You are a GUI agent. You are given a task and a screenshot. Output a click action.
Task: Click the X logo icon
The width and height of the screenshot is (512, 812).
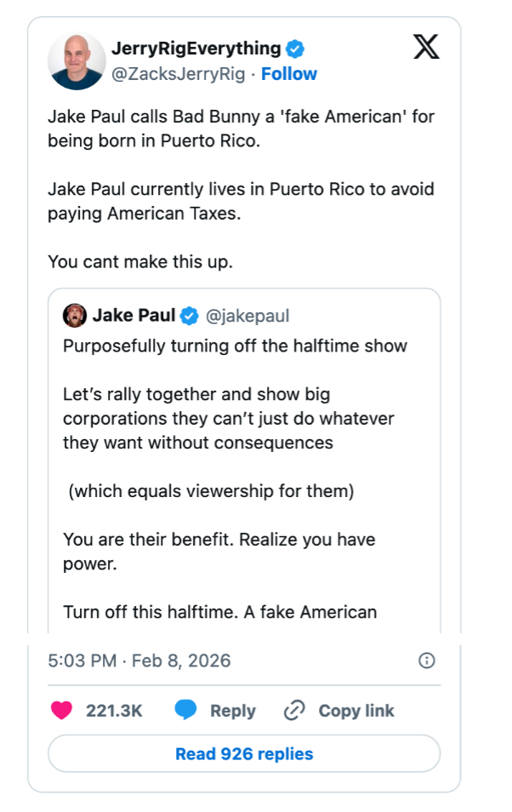426,47
